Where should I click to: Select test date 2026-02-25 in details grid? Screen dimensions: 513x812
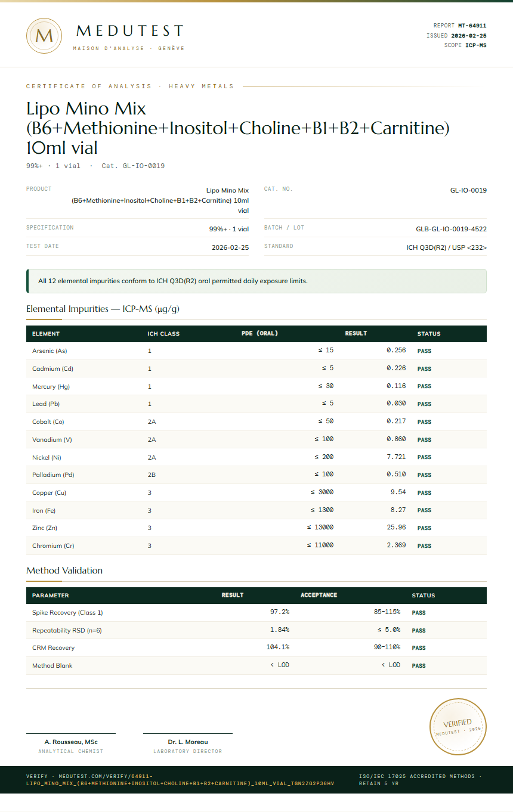[x=230, y=247]
